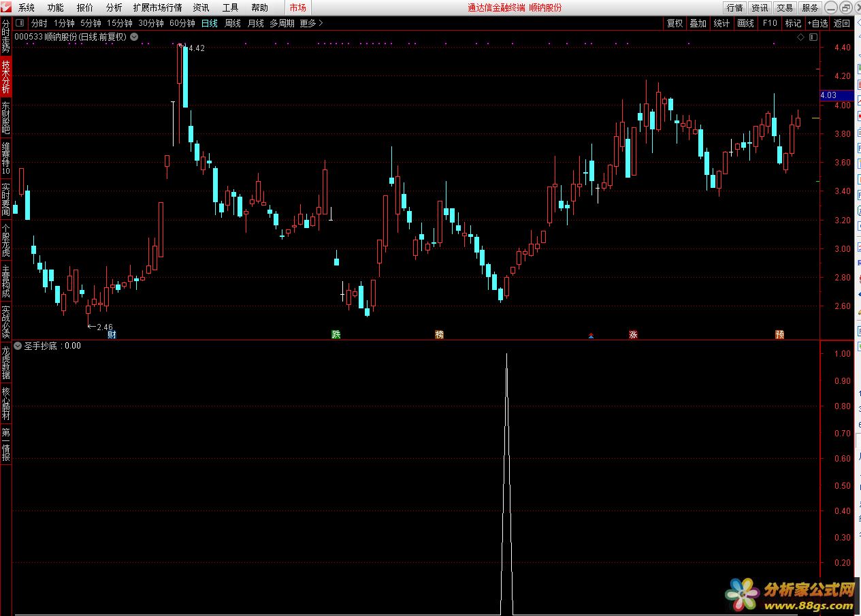The height and width of the screenshot is (616, 861).
Task: Select the 5分钟 period
Action: click(91, 23)
